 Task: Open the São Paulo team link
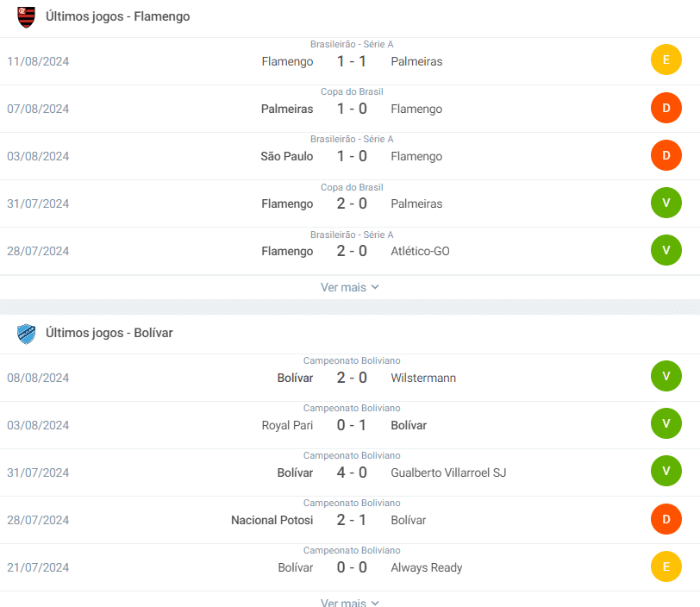287,156
